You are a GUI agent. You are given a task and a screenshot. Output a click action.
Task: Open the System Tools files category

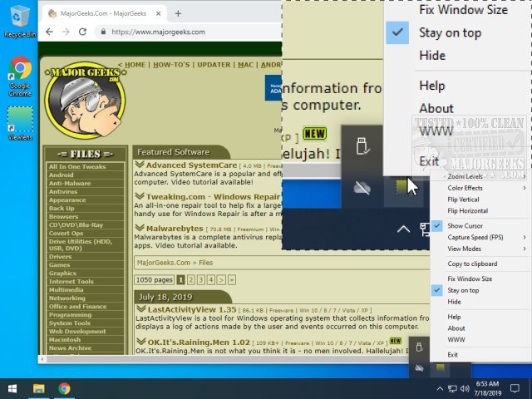click(x=70, y=323)
